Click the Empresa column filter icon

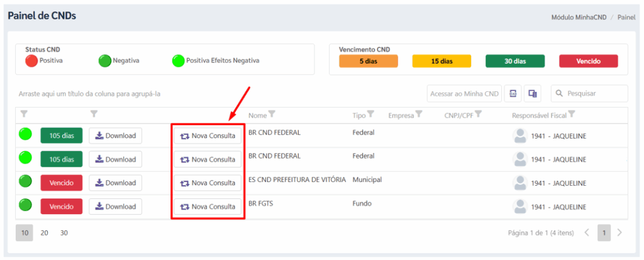(419, 115)
